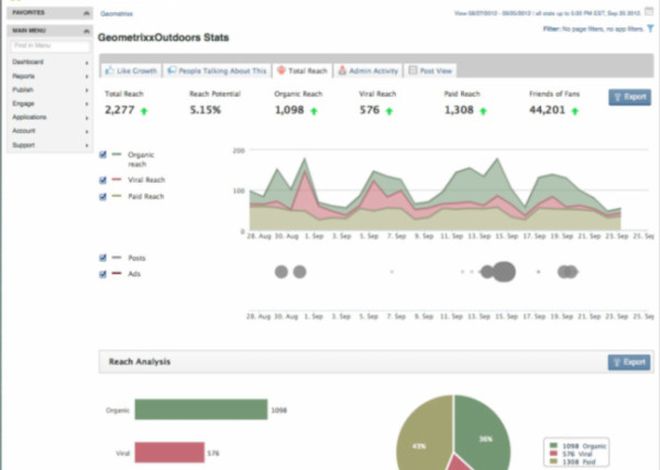This screenshot has height=470, width=660.
Task: Export the Total Reach stats
Action: (629, 97)
